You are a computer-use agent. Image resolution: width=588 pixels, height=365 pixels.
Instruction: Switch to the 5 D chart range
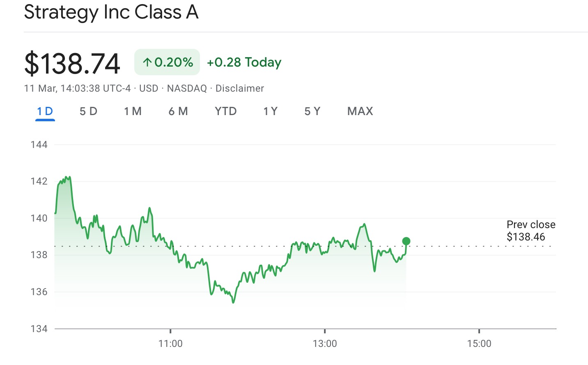pyautogui.click(x=88, y=111)
